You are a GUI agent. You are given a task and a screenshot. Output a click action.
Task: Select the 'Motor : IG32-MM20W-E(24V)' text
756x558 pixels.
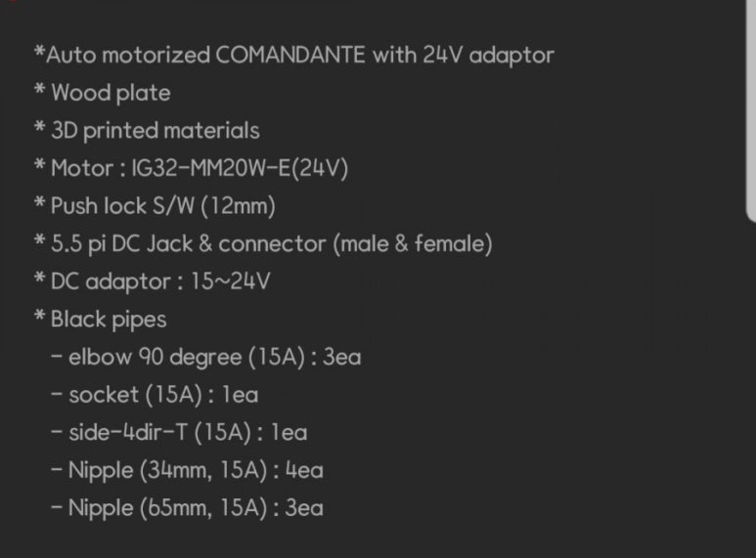click(x=192, y=168)
